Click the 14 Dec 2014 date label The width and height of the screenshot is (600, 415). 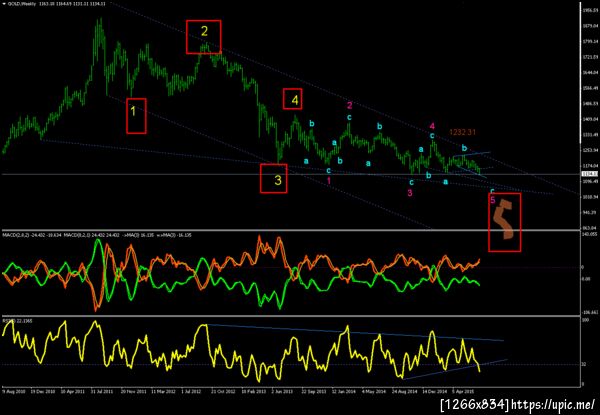point(434,392)
